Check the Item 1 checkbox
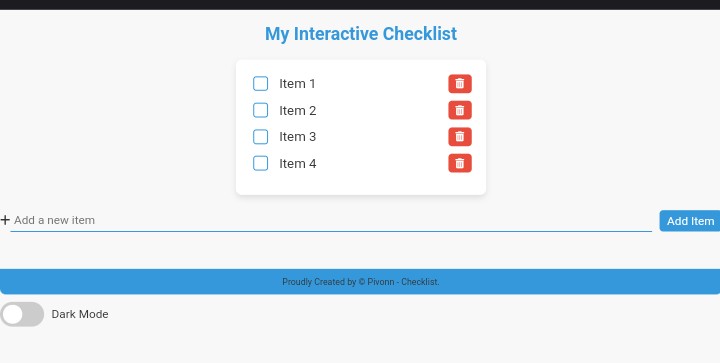The image size is (720, 363). [x=260, y=84]
